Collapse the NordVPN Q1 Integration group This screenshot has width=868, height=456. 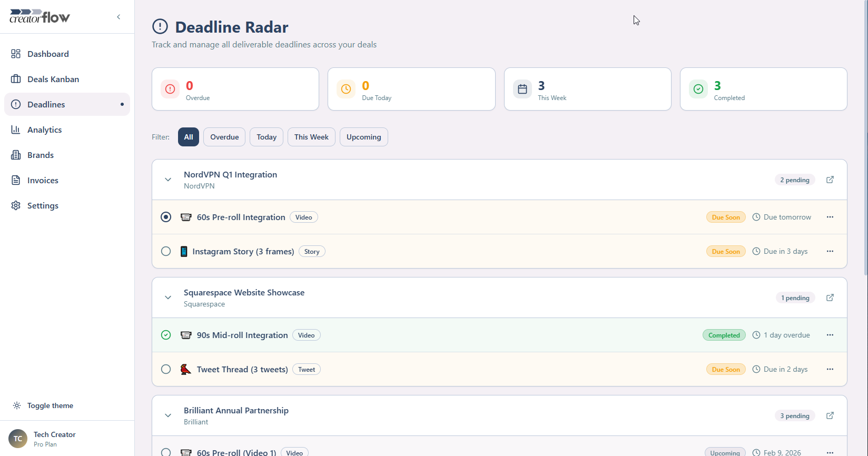click(168, 180)
